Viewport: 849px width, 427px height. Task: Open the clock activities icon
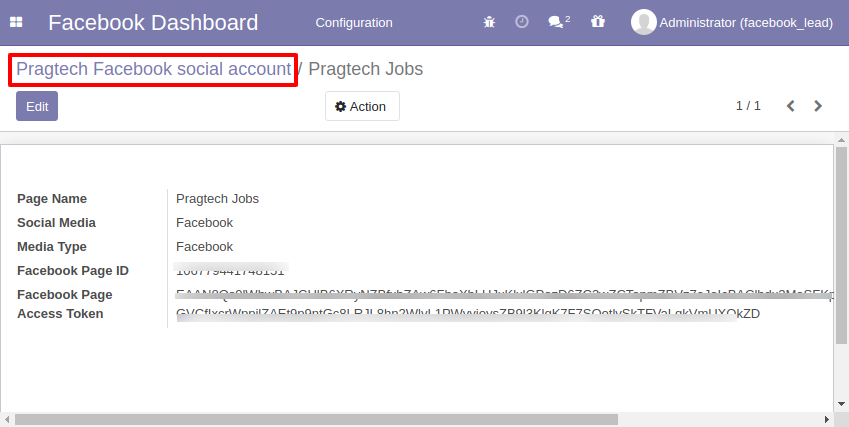click(x=521, y=22)
